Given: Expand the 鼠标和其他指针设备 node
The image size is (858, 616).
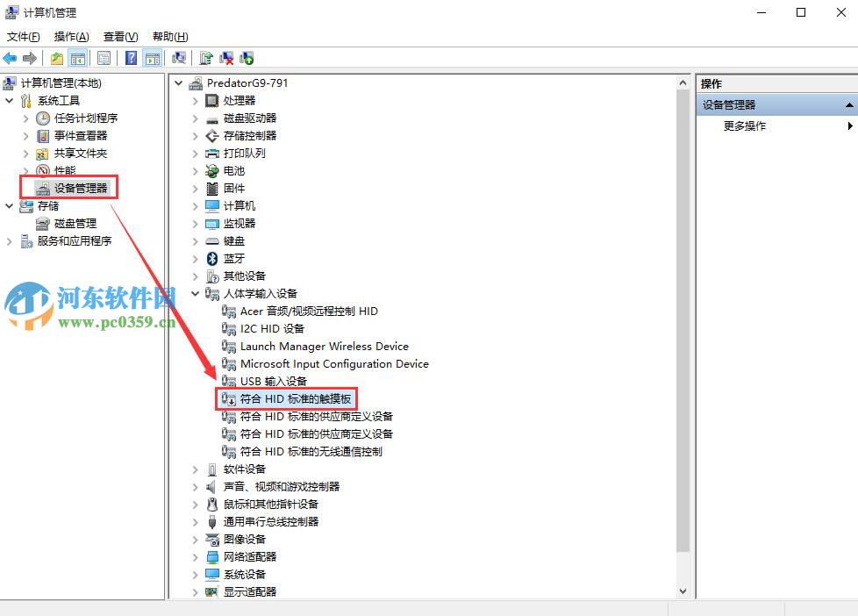Looking at the screenshot, I should 195,505.
